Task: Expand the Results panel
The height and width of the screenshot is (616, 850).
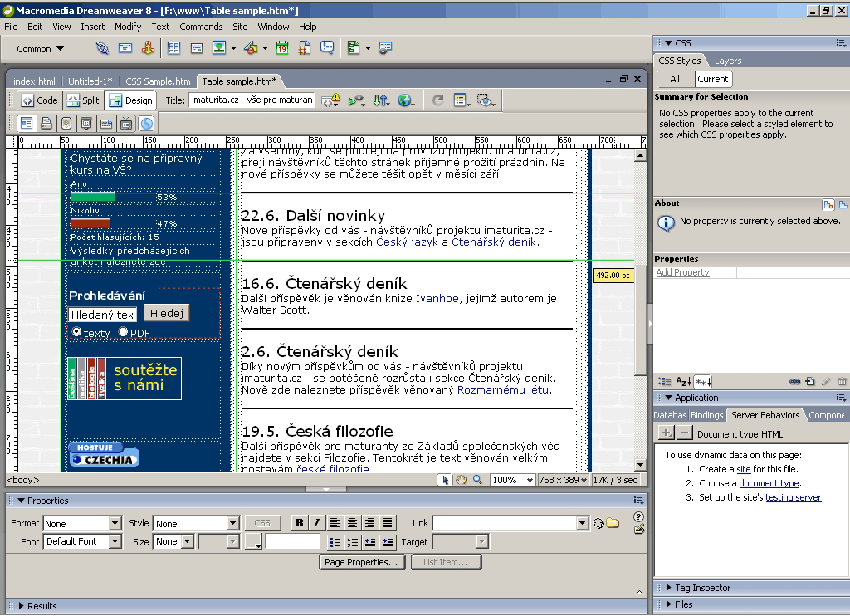Action: coord(21,606)
